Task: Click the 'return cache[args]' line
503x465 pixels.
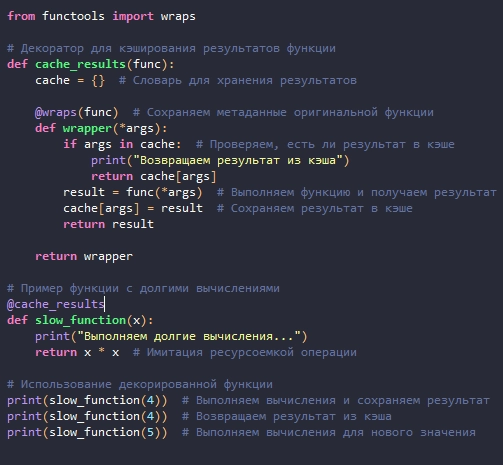Action: point(154,176)
